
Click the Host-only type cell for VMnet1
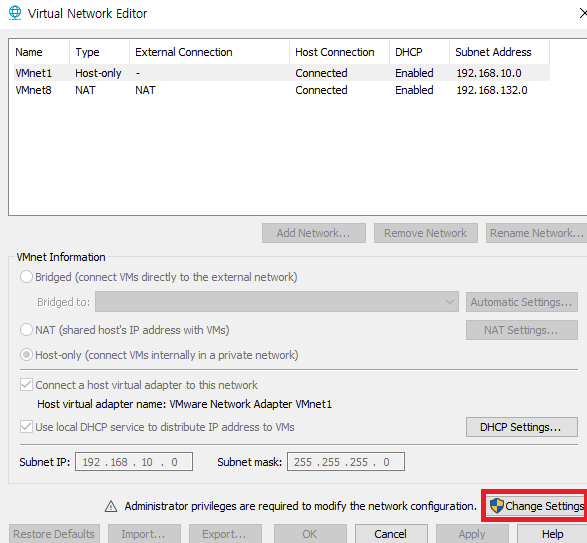click(98, 73)
